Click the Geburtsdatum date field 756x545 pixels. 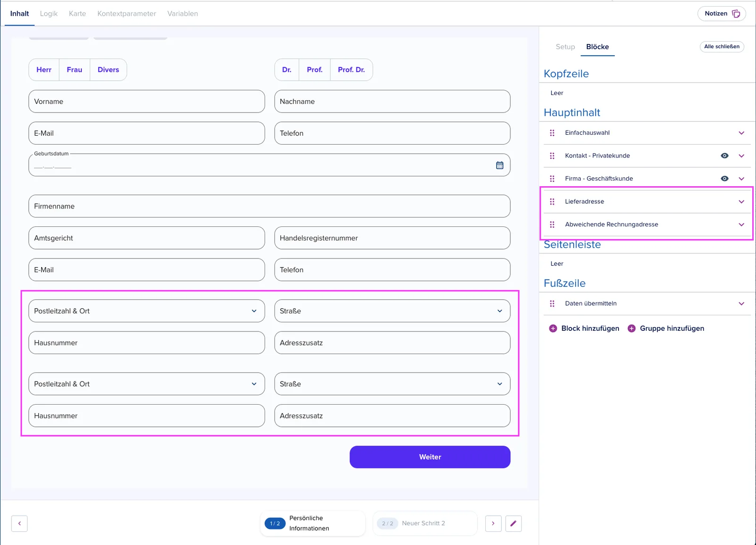click(269, 165)
